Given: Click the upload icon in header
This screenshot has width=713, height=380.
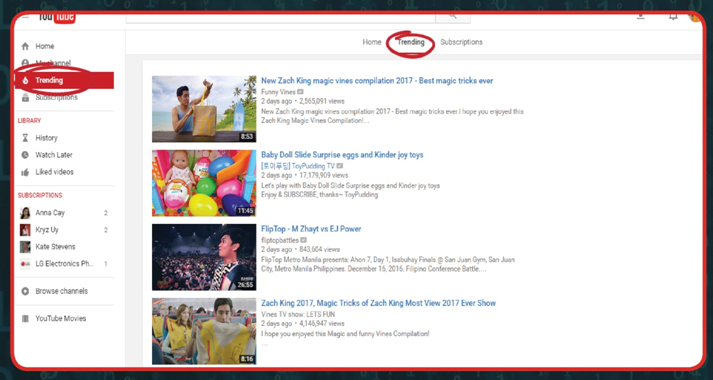Looking at the screenshot, I should 641,16.
